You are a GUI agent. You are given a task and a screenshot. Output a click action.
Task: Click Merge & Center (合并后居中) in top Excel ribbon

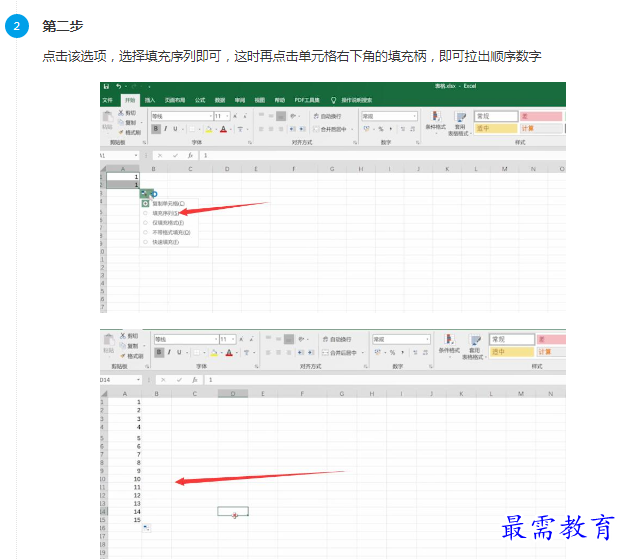330,129
